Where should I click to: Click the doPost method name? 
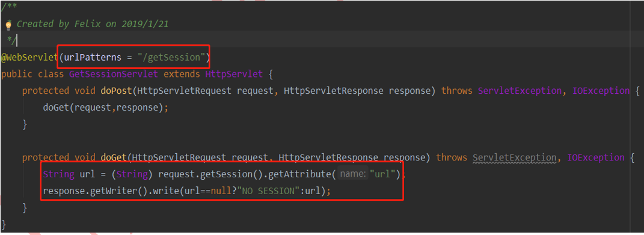(x=116, y=91)
